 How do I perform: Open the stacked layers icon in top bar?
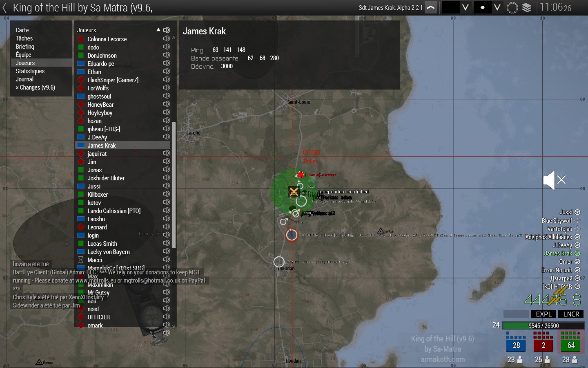527,8
